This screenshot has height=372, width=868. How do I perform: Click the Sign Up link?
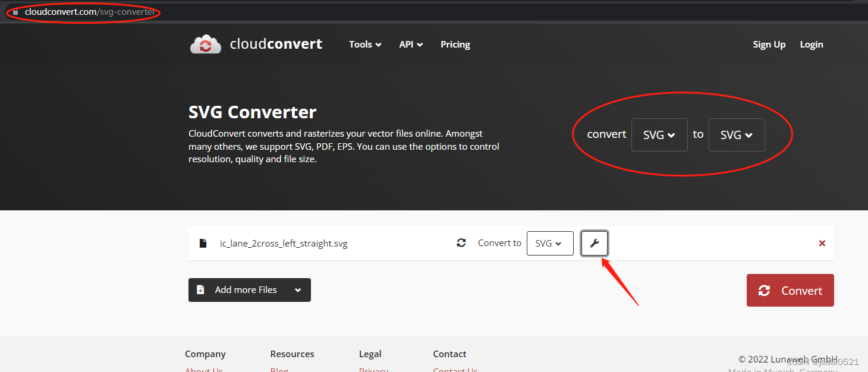[x=769, y=45]
